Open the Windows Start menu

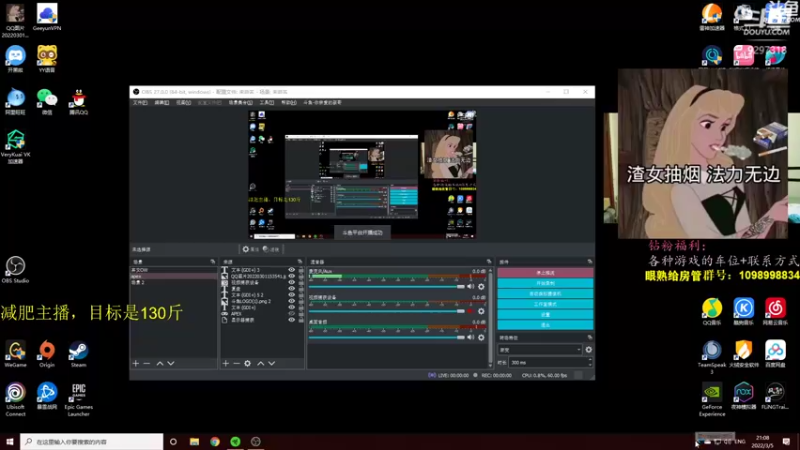[x=10, y=442]
